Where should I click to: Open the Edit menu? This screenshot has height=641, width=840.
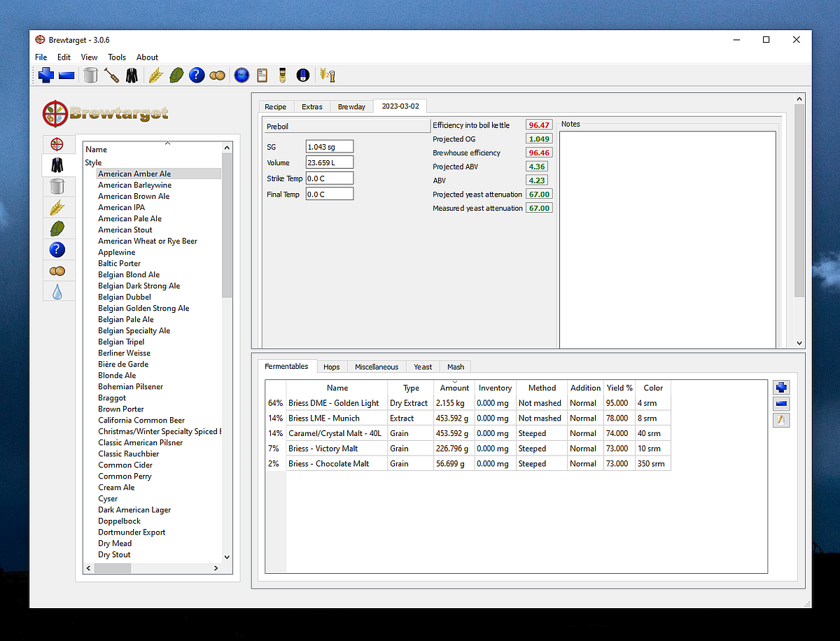(x=64, y=57)
